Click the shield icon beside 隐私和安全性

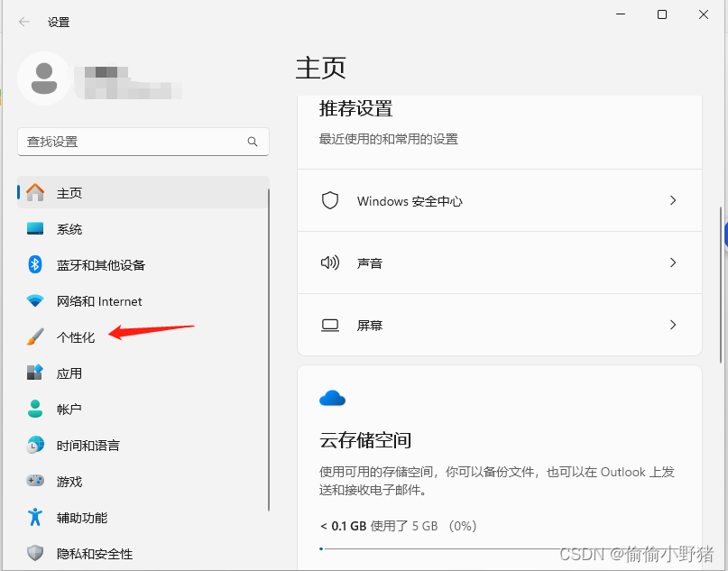[35, 553]
